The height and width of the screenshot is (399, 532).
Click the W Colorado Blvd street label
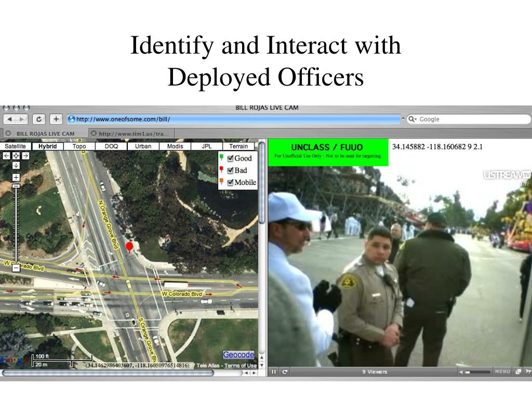coord(182,294)
